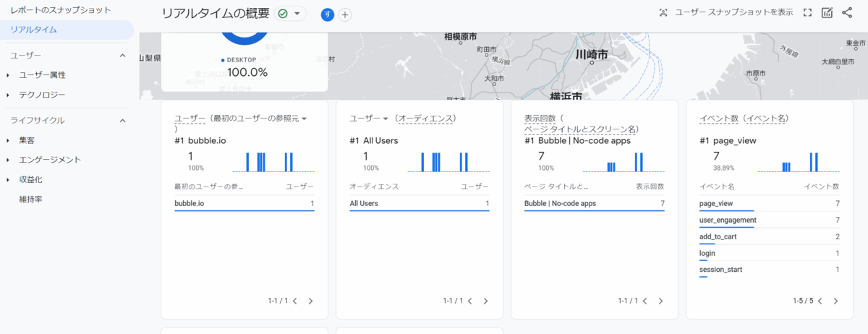This screenshot has height=334, width=868.
Task: Click the login event row
Action: (770, 253)
